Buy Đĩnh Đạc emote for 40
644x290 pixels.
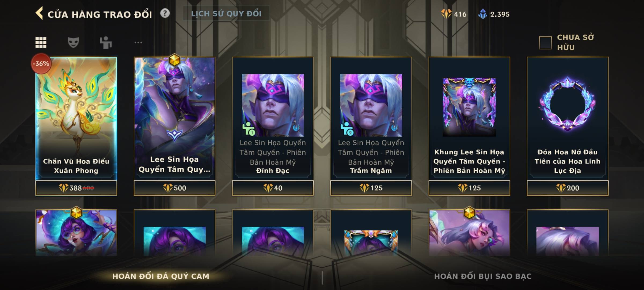coord(273,188)
